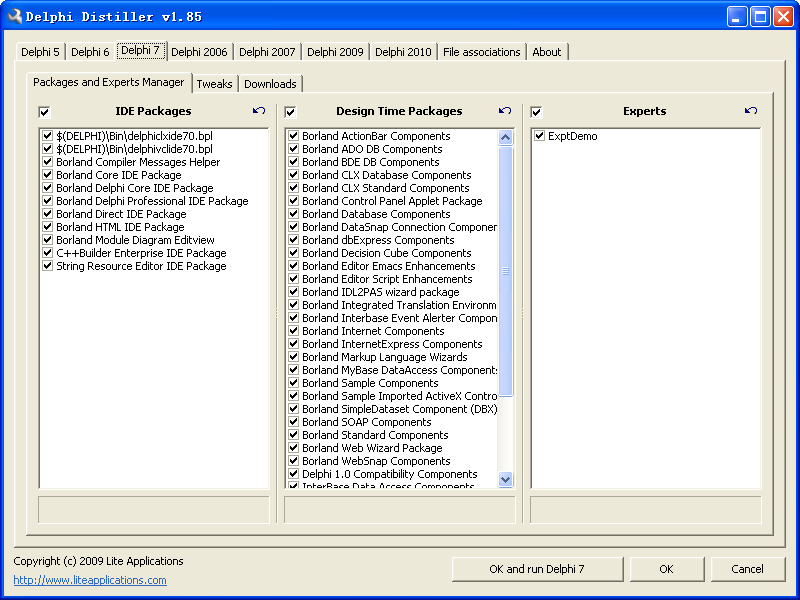The width and height of the screenshot is (800, 600).
Task: Uncheck Borland SOAP Components
Action: 293,422
